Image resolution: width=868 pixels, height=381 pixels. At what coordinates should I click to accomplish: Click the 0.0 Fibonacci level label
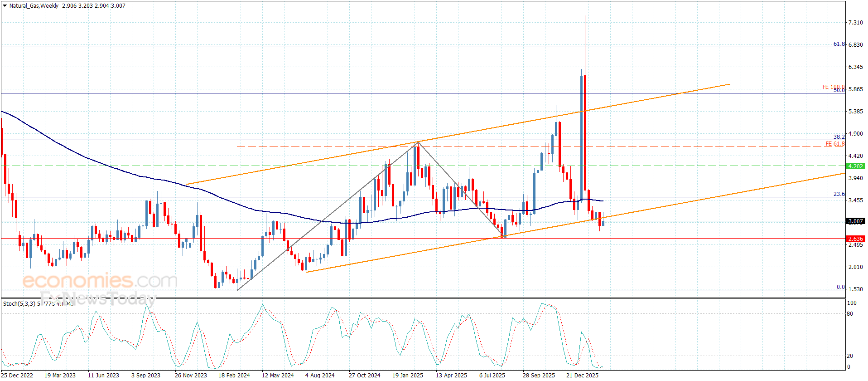click(840, 287)
